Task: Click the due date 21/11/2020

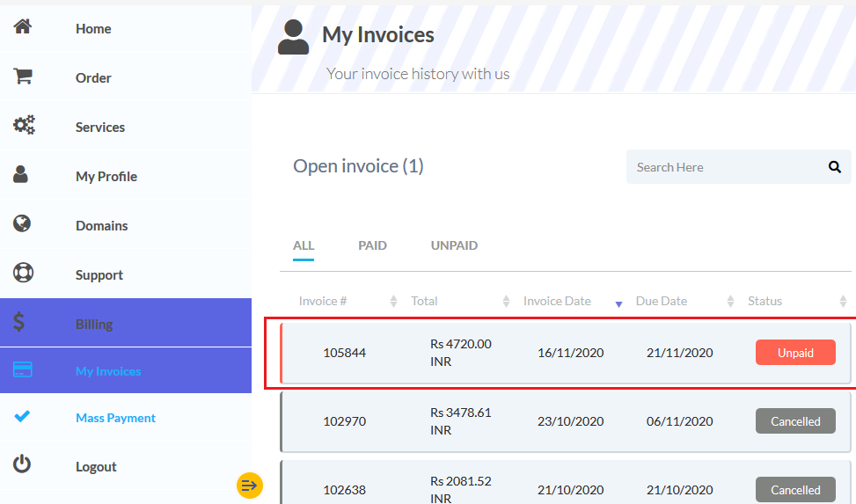Action: click(680, 353)
